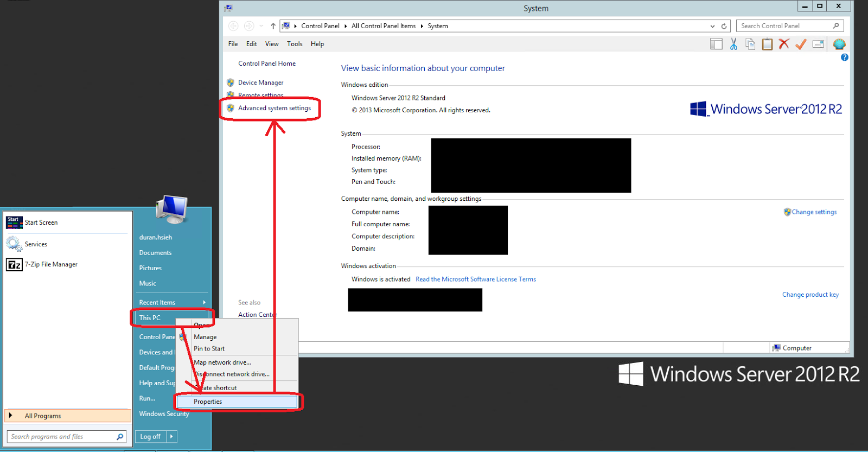Go forward with the navigation arrow

(248, 26)
